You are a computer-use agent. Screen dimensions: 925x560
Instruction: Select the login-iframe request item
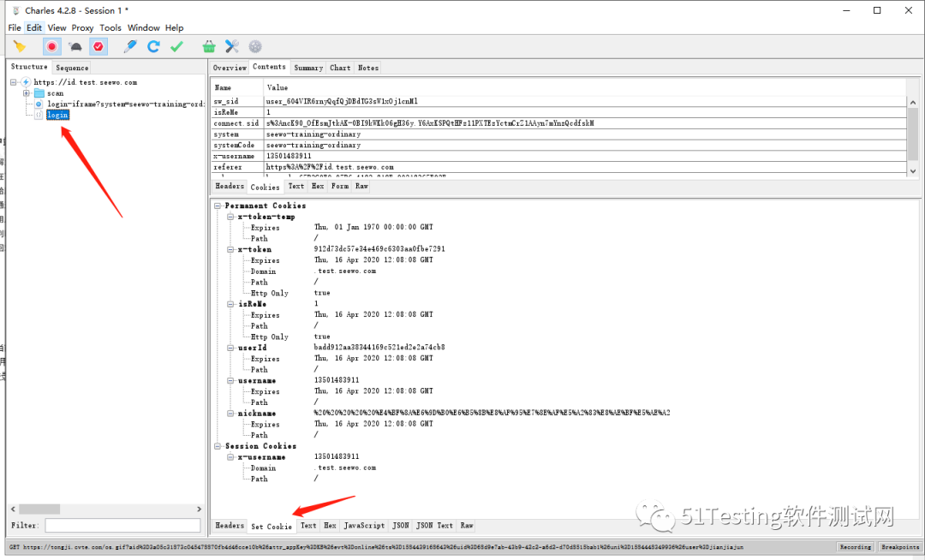click(126, 104)
